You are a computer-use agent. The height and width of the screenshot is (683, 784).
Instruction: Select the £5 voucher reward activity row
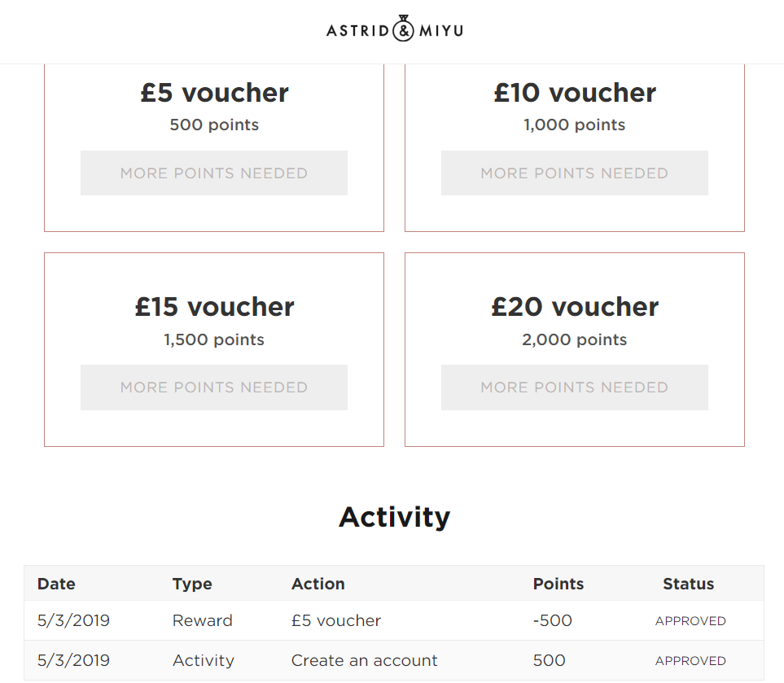click(x=394, y=620)
